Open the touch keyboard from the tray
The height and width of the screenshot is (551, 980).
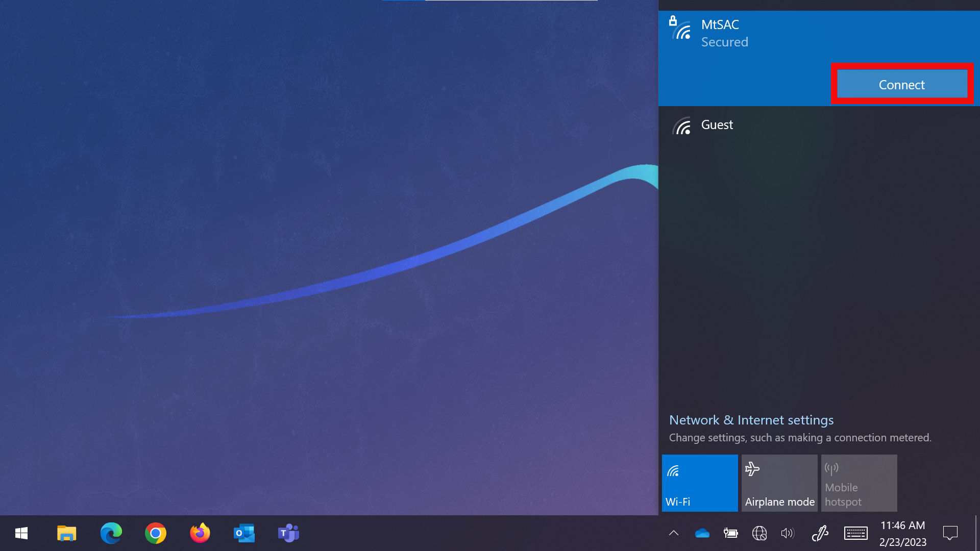(856, 533)
